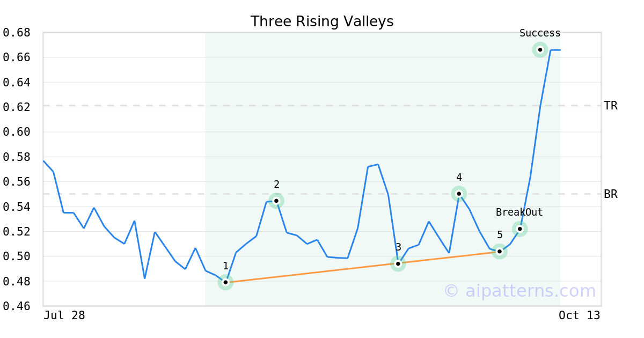Click the Oct 13 date label
This screenshot has height=338, width=644.
tap(579, 315)
